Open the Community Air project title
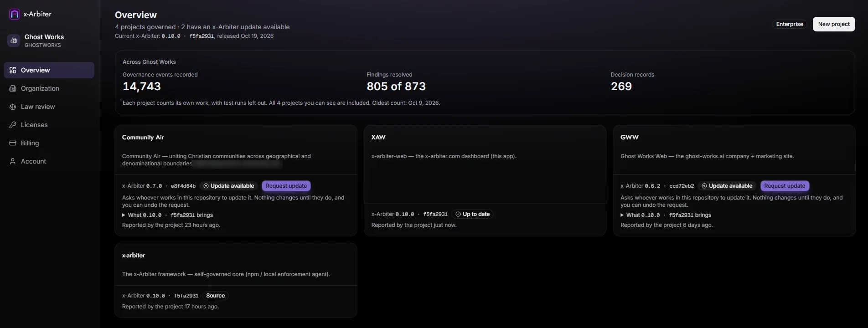 tap(143, 137)
